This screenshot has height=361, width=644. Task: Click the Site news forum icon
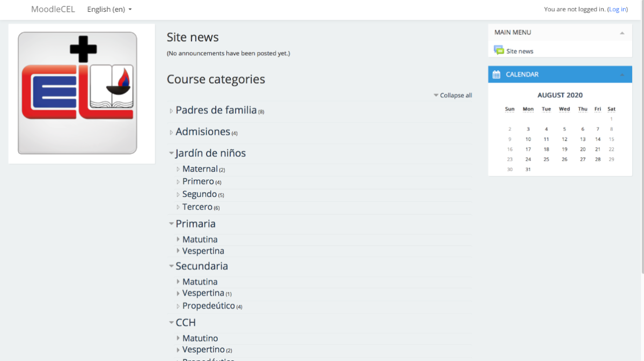tap(499, 50)
